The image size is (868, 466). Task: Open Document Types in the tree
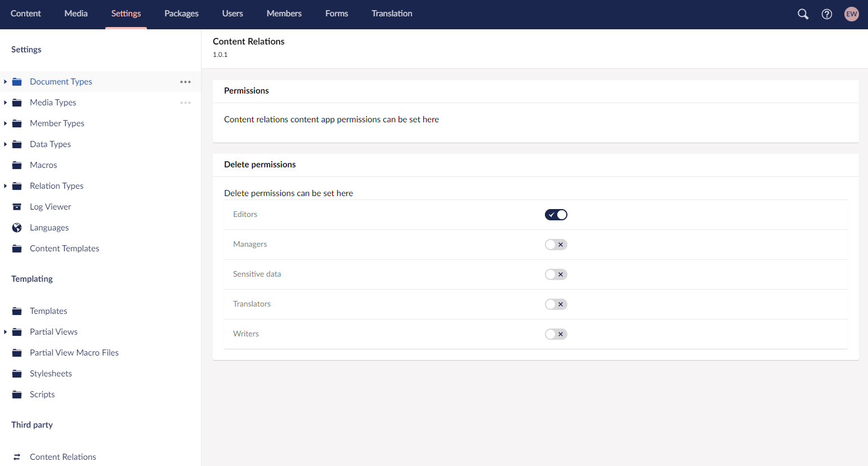pyautogui.click(x=61, y=82)
